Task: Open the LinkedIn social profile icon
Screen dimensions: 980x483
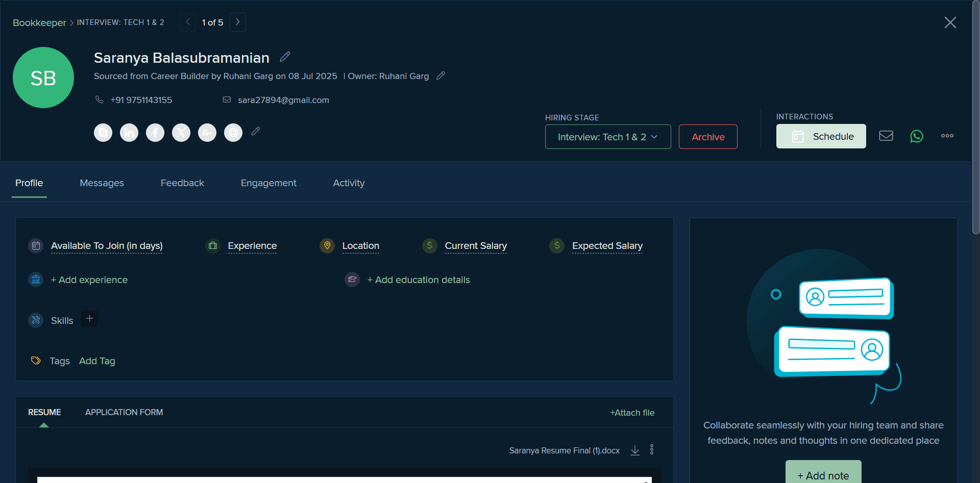Action: (129, 133)
